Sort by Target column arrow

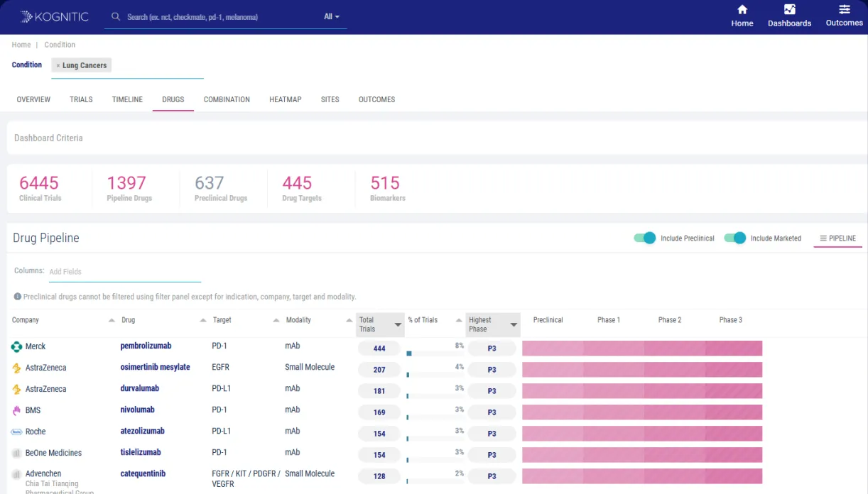pos(276,320)
